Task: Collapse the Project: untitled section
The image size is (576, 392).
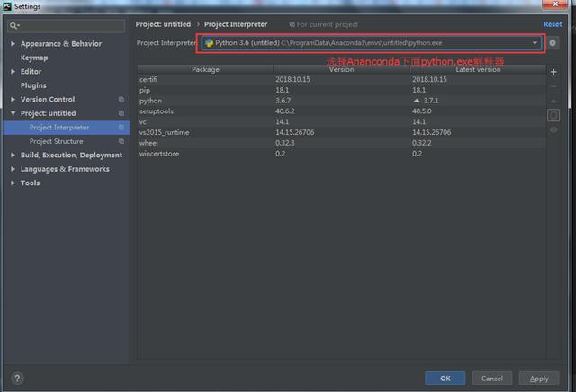Action: [x=13, y=114]
